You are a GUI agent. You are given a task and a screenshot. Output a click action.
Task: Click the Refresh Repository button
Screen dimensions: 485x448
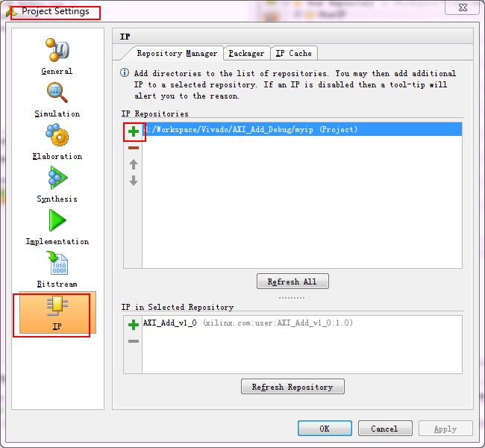click(x=292, y=387)
